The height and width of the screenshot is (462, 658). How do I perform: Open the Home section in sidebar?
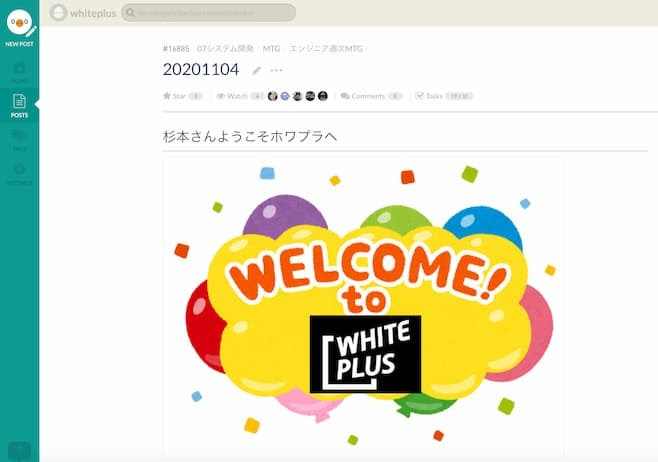click(19, 72)
